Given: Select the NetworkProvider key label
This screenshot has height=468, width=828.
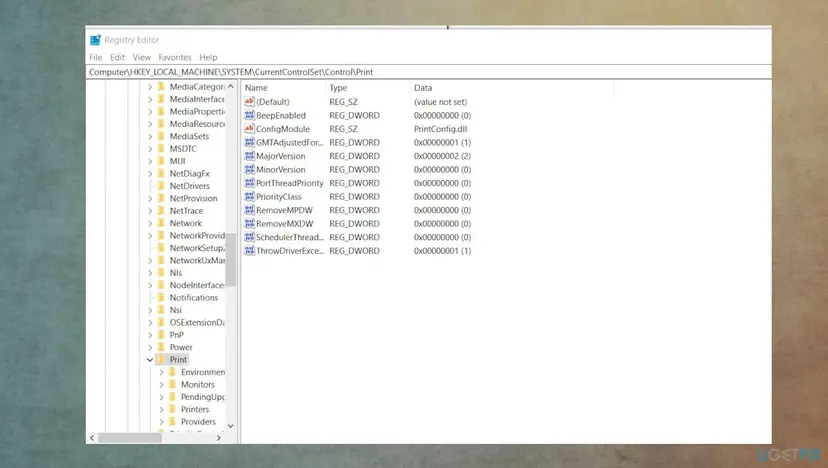Looking at the screenshot, I should point(197,236).
